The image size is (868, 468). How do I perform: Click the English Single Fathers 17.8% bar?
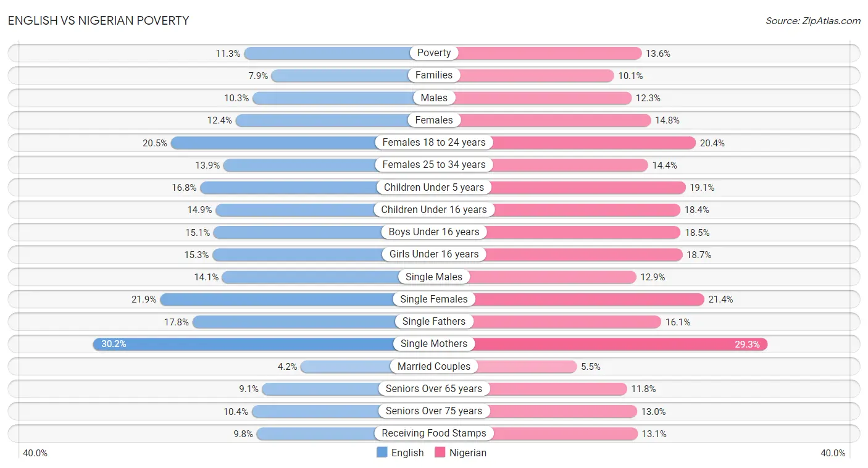pos(313,322)
